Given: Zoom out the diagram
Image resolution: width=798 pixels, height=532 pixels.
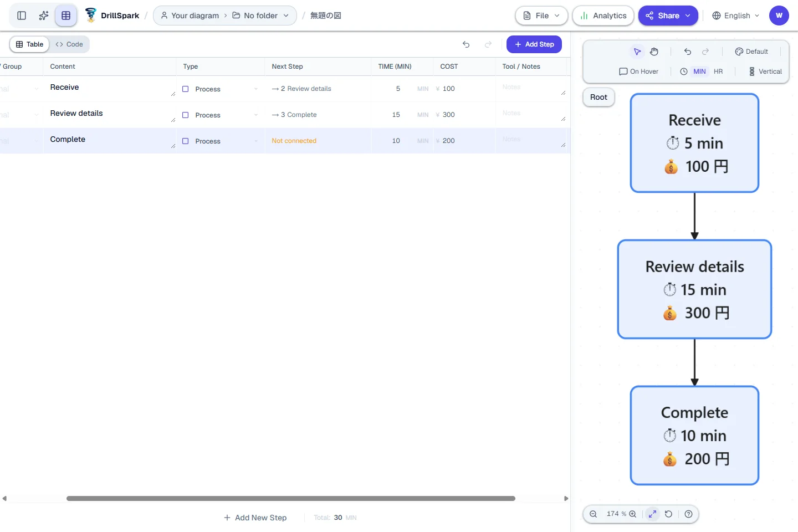Looking at the screenshot, I should point(593,514).
